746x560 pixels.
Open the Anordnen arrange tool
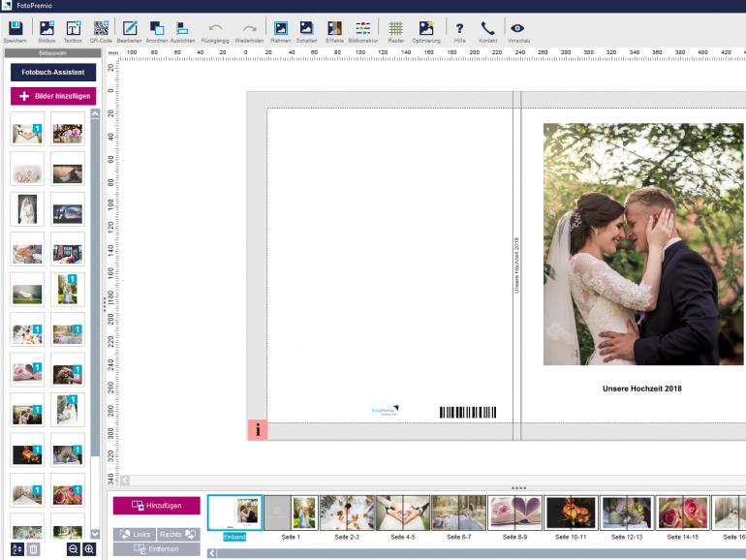[x=157, y=28]
